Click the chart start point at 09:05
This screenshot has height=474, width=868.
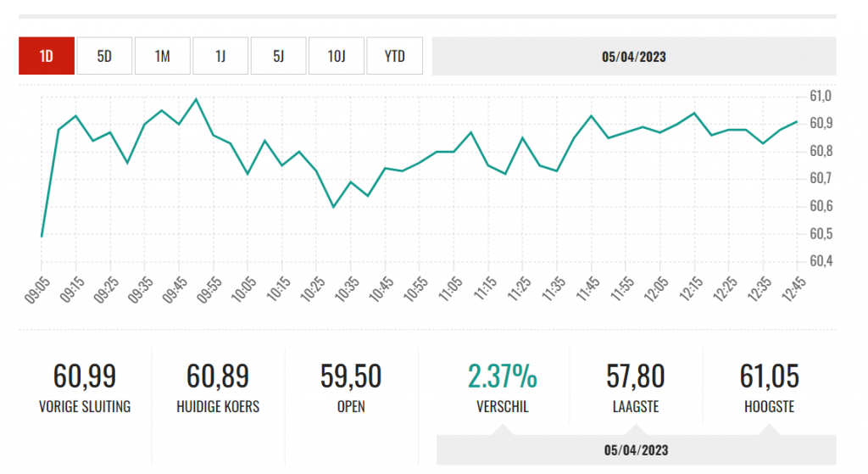pos(42,237)
